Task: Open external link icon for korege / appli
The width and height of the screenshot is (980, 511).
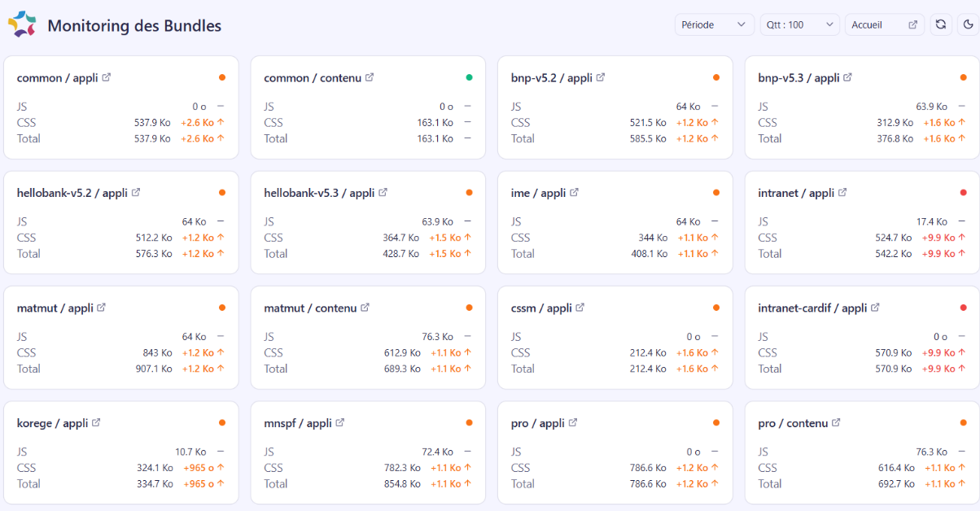Action: point(96,423)
